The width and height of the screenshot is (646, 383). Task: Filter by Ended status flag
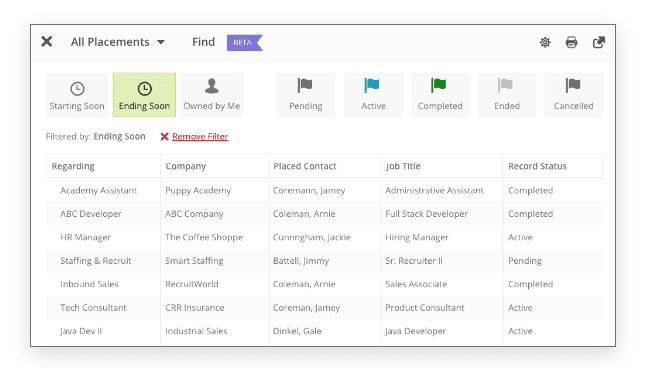click(x=507, y=95)
